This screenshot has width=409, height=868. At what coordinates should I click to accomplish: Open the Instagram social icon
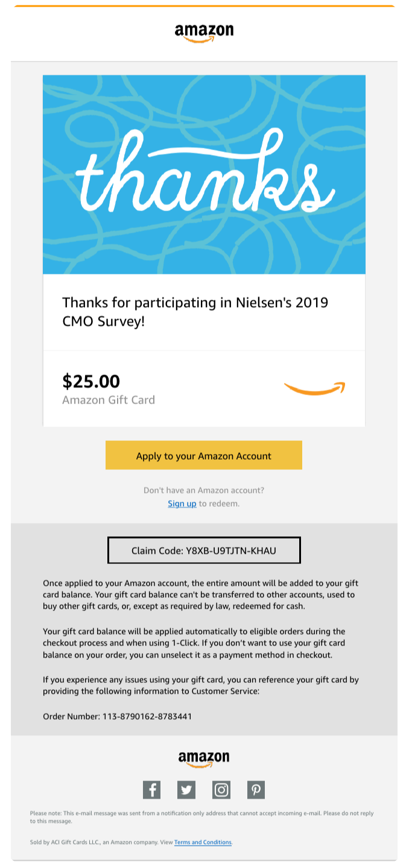tap(221, 790)
